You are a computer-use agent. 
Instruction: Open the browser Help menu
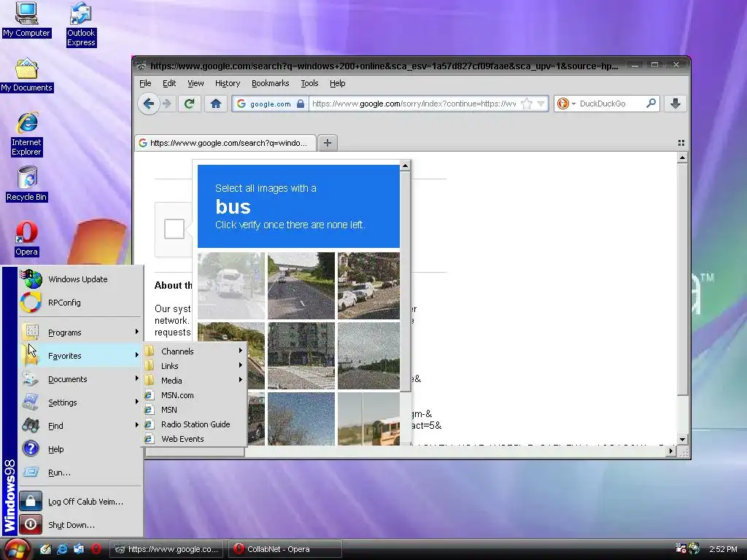[337, 83]
